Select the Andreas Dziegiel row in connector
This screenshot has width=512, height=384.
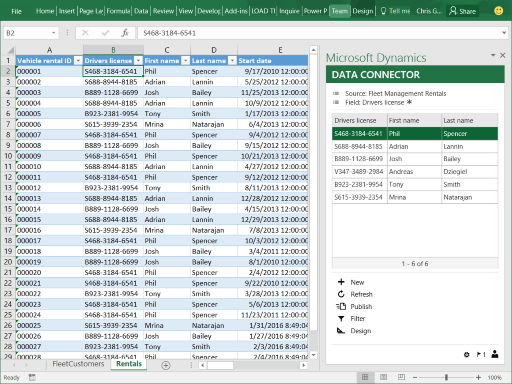(415, 172)
